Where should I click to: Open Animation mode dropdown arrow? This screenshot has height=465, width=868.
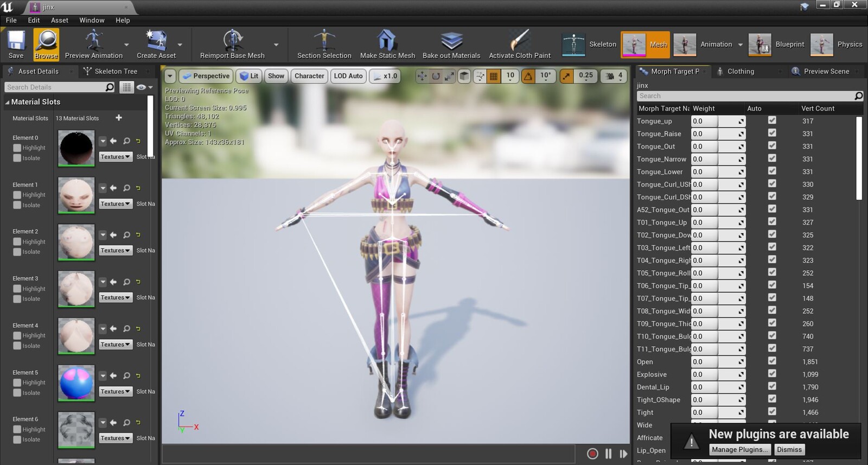point(741,45)
